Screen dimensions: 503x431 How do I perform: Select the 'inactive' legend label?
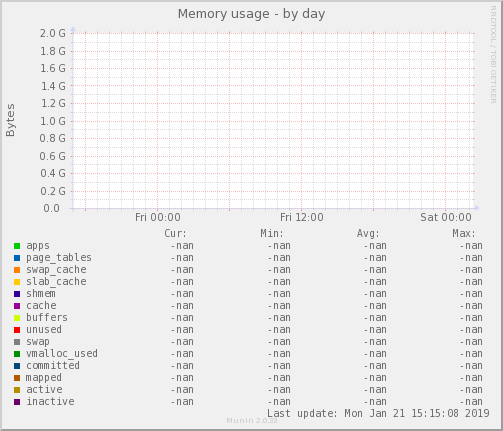click(x=50, y=401)
